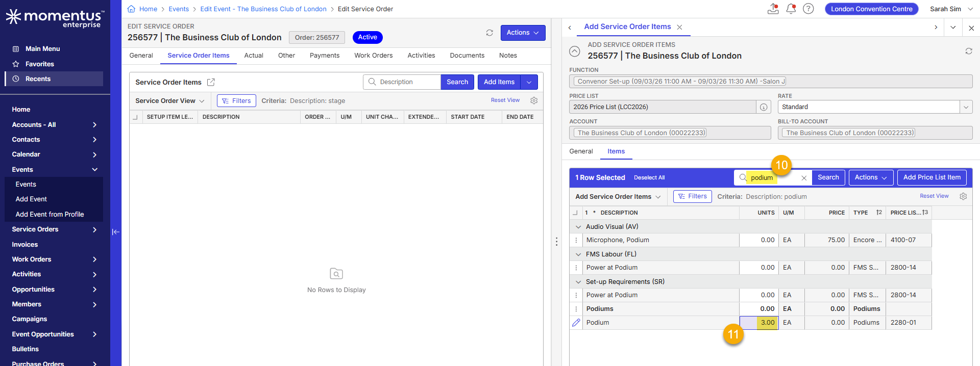This screenshot has width=980, height=366.
Task: Open the upload/share icon in top bar
Action: coord(773,9)
